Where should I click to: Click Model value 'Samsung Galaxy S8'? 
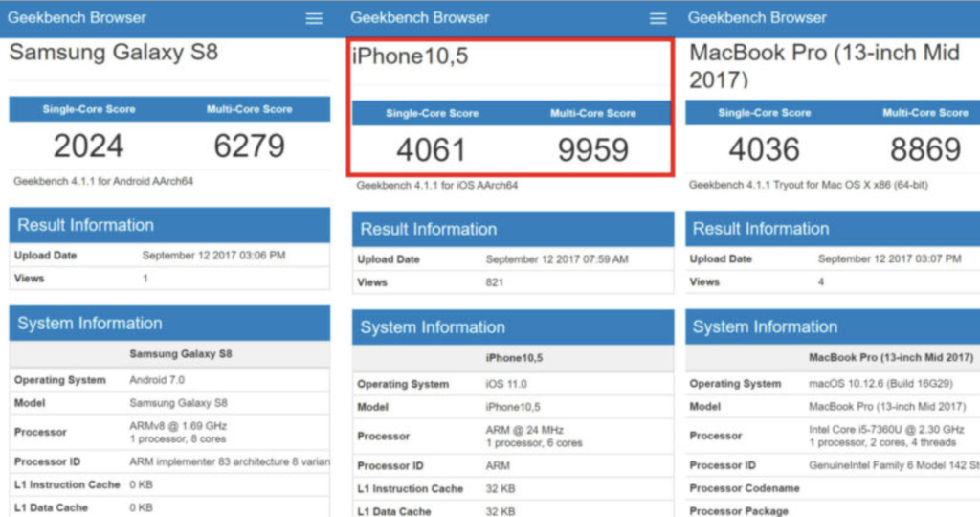(x=178, y=403)
